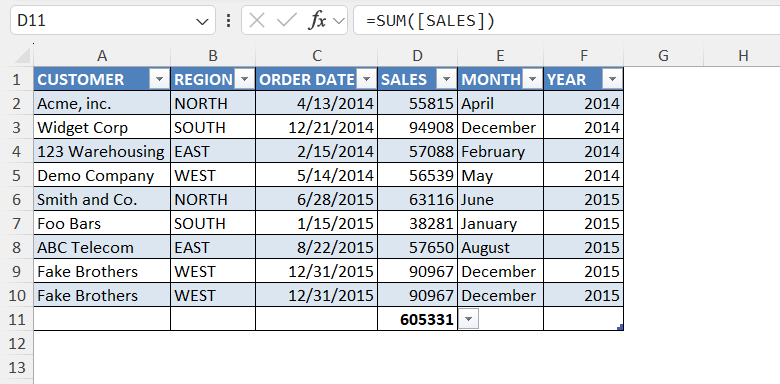Click the SOUTH region cell for Widget Corp
The image size is (780, 384).
click(x=213, y=127)
